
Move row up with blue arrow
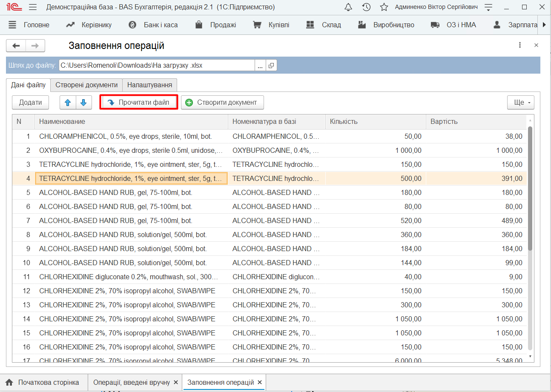point(68,102)
